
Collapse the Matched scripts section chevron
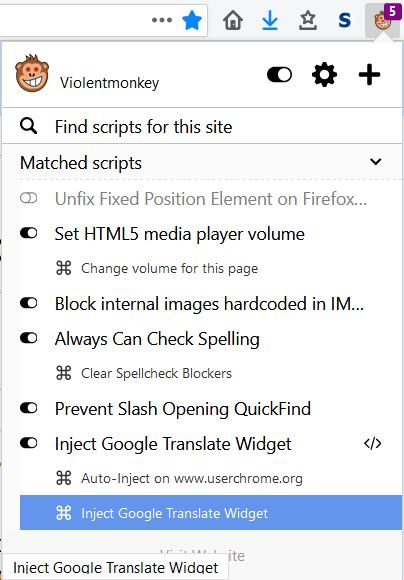pos(376,162)
